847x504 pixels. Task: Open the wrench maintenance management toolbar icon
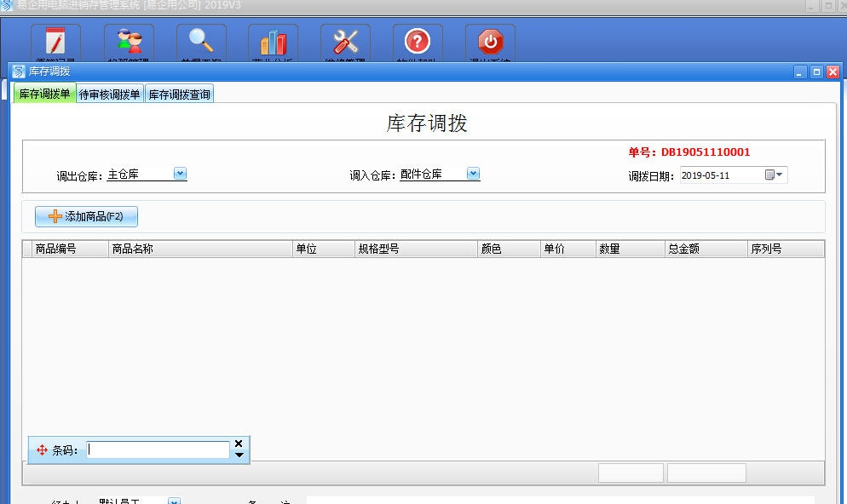point(344,41)
